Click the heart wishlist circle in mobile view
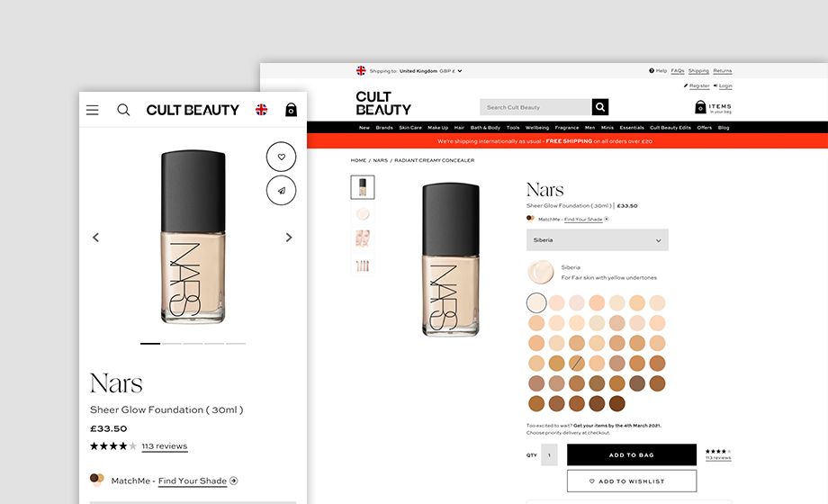The image size is (828, 504). [281, 157]
